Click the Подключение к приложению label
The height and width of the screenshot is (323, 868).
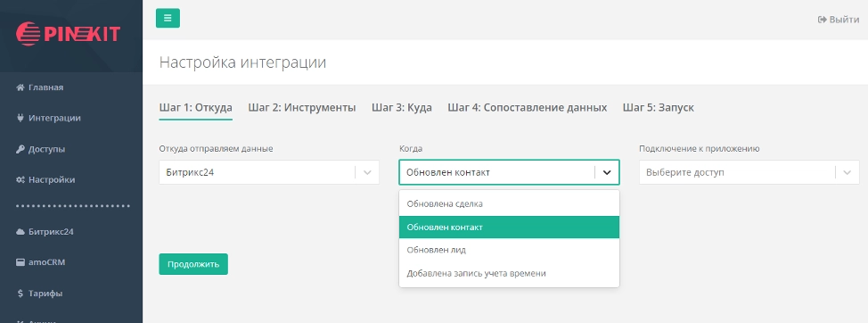click(x=700, y=148)
